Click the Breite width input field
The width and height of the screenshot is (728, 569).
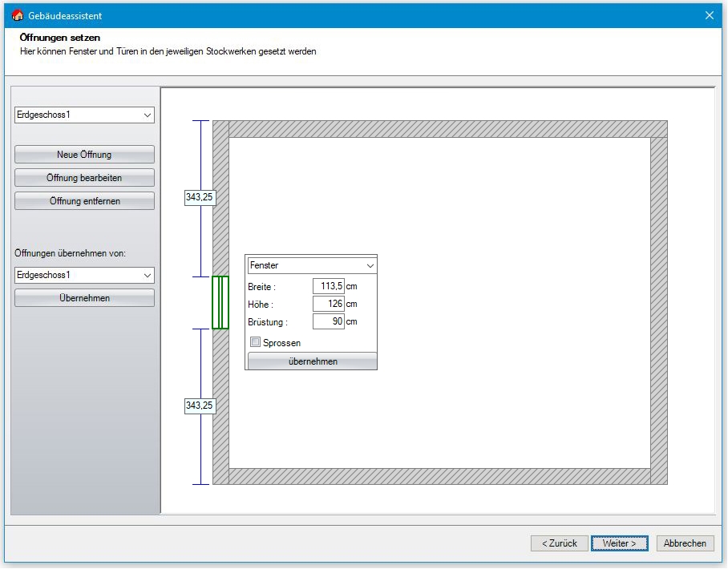pyautogui.click(x=328, y=287)
